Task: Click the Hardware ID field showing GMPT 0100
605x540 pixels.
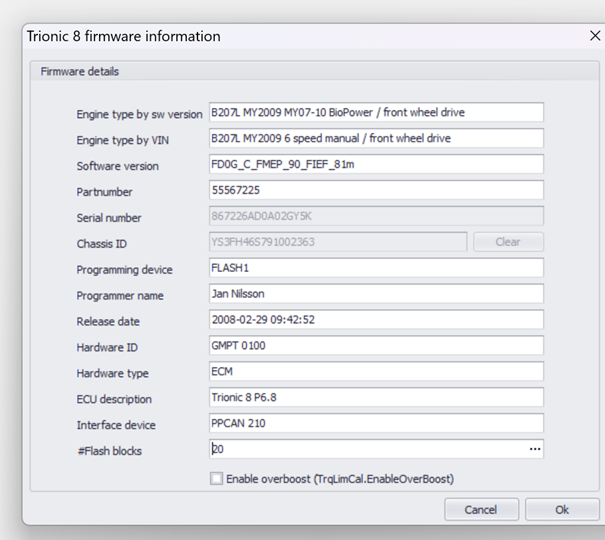Action: pos(375,346)
